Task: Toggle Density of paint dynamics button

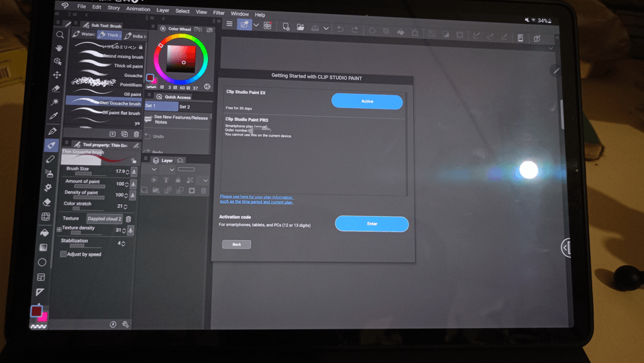Action: pos(133,195)
